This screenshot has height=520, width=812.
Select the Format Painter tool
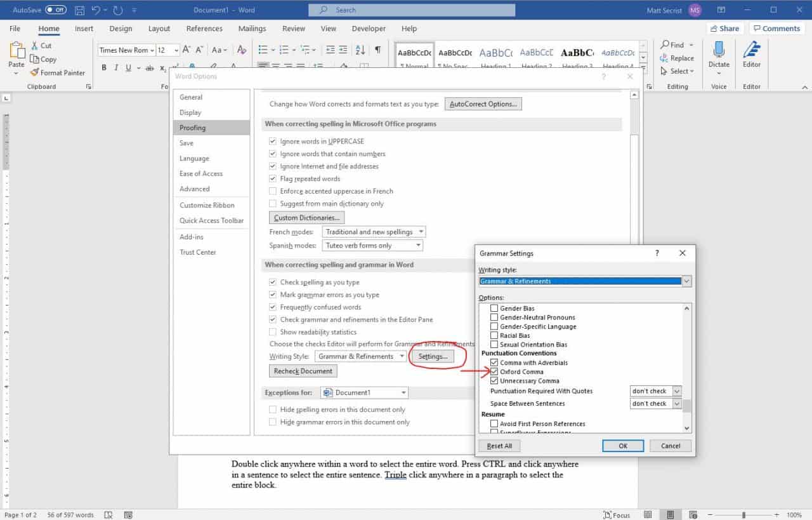[x=58, y=72]
